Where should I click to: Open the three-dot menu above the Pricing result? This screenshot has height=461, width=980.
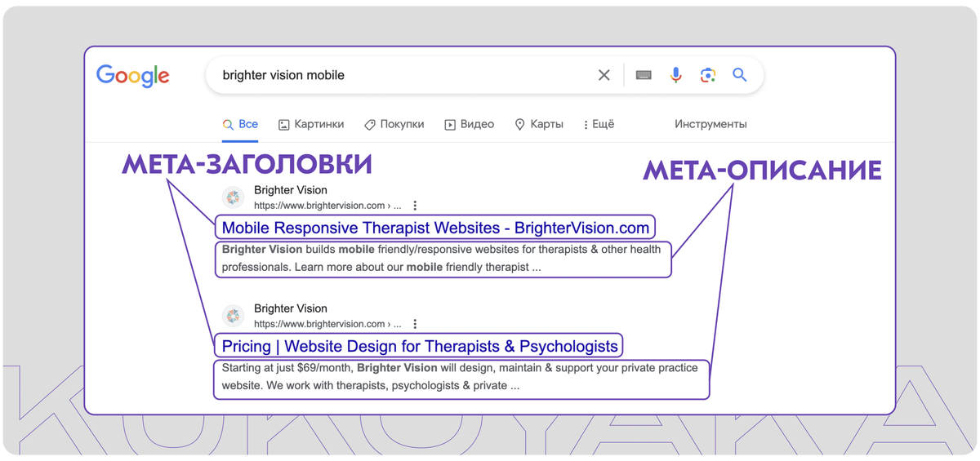coord(415,324)
